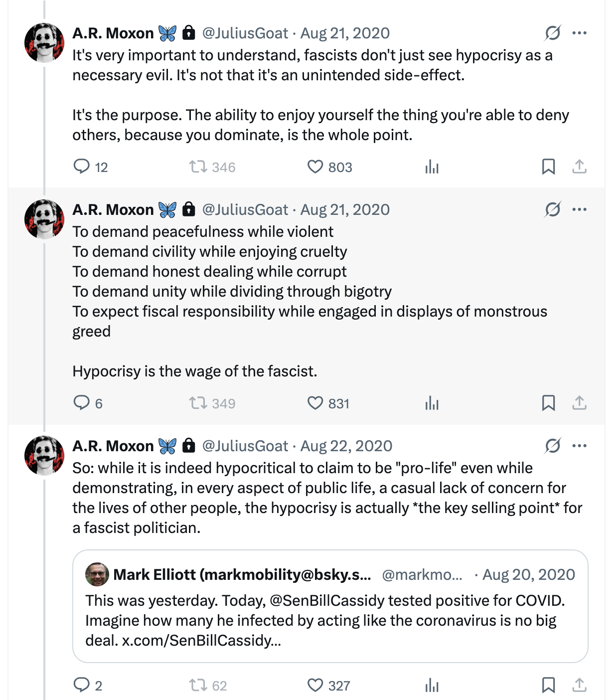Viewport: 613px width, 700px height.
Task: Open more options on first tweet
Action: tap(579, 33)
